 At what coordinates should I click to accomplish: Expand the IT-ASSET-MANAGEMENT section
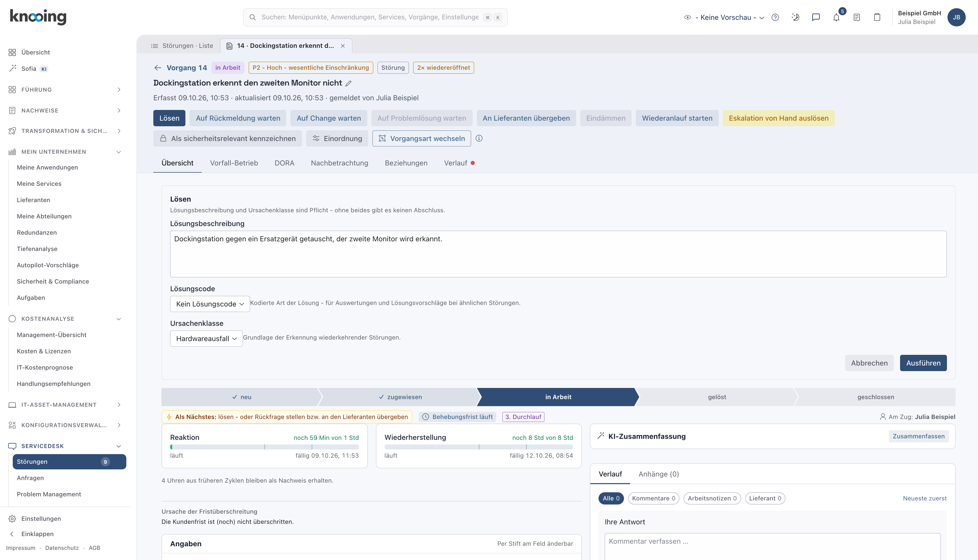(65, 405)
